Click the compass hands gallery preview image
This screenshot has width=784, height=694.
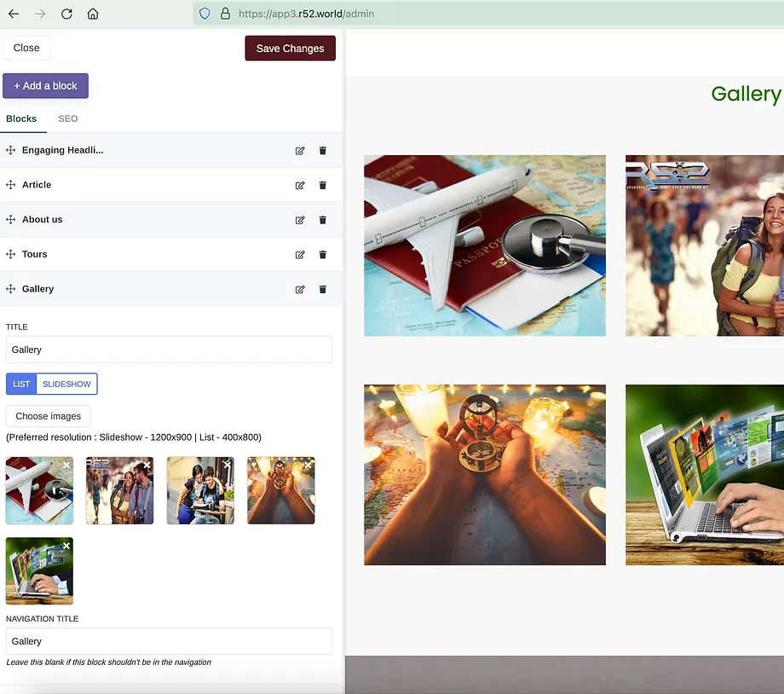click(x=484, y=475)
